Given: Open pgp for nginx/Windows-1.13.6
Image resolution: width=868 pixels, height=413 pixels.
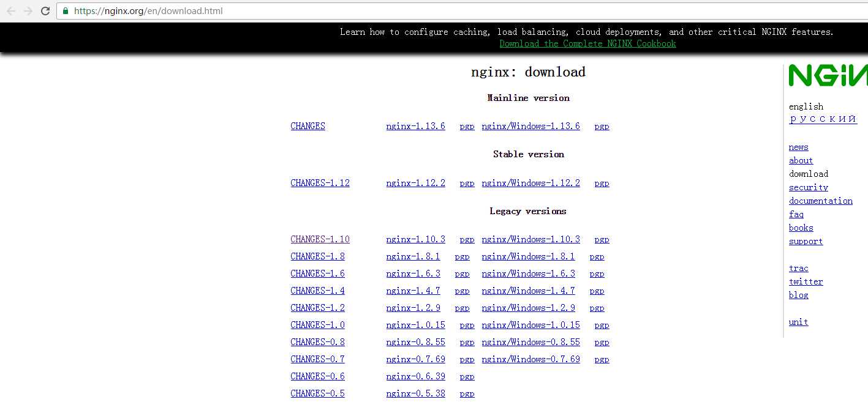Looking at the screenshot, I should (602, 127).
